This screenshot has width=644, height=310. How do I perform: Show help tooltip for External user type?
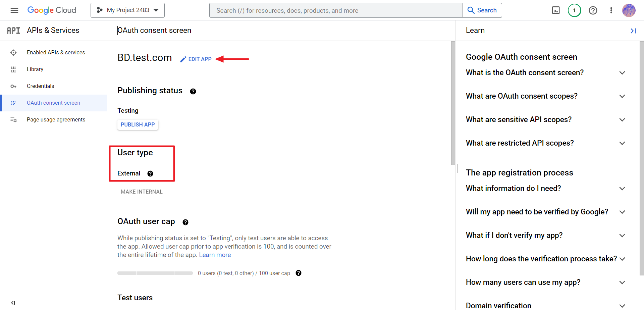(150, 173)
